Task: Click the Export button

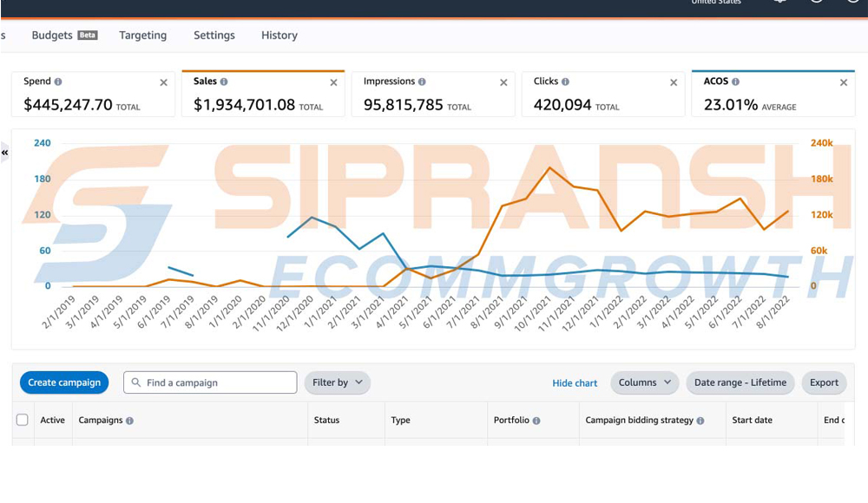Action: [x=824, y=382]
